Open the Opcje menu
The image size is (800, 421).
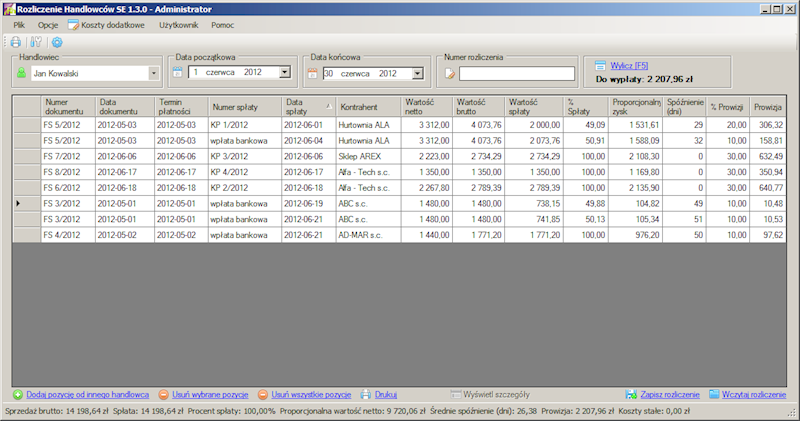point(48,25)
